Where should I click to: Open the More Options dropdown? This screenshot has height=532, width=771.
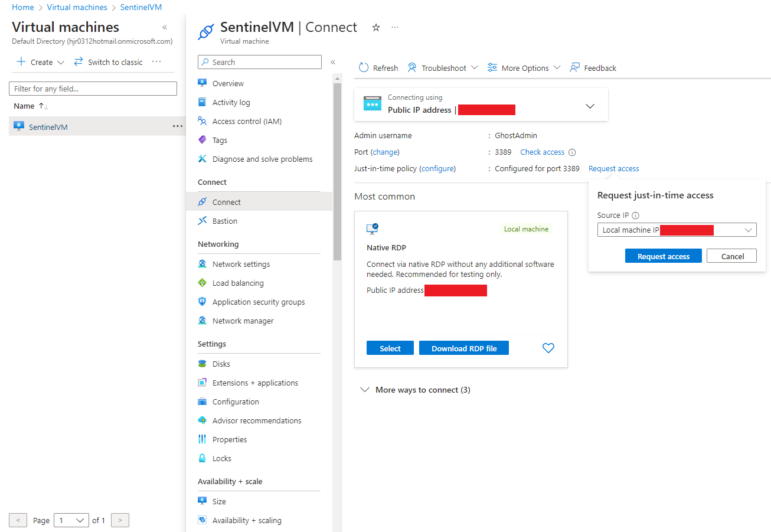click(524, 68)
